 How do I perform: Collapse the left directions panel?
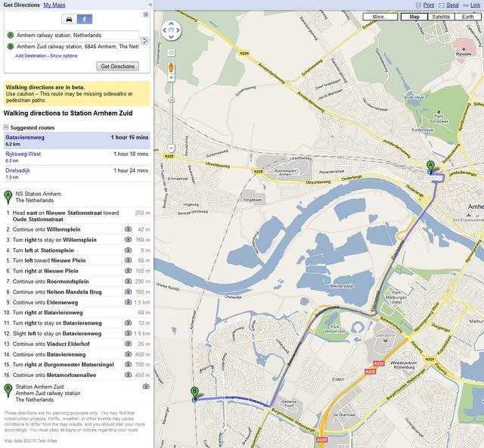(150, 5)
